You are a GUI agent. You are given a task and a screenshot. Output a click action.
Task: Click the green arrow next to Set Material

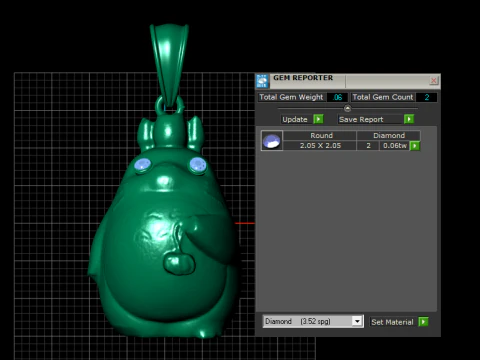[x=423, y=322]
